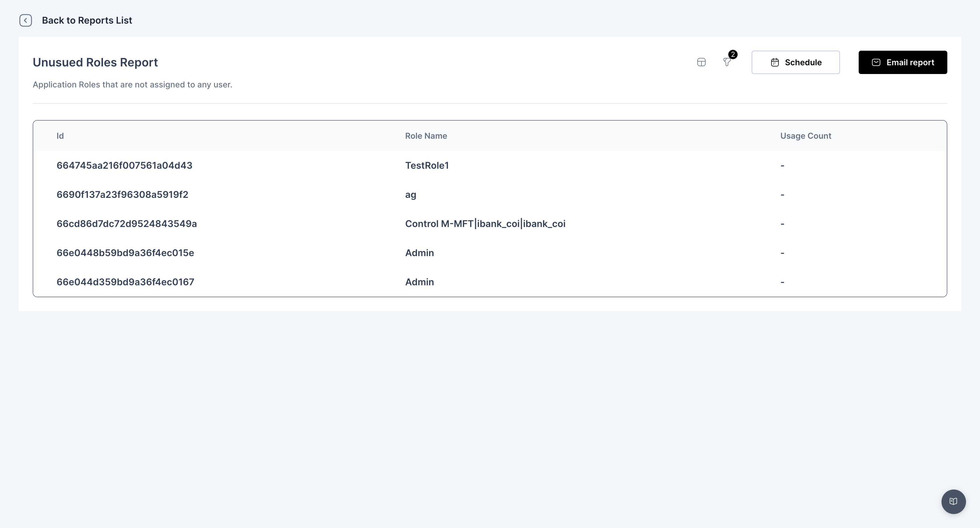Open the help book floating icon
The image size is (980, 528).
pyautogui.click(x=953, y=501)
